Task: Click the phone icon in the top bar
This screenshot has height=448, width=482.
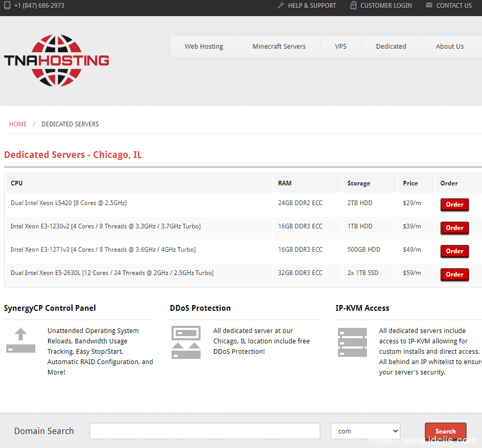Action: click(7, 5)
